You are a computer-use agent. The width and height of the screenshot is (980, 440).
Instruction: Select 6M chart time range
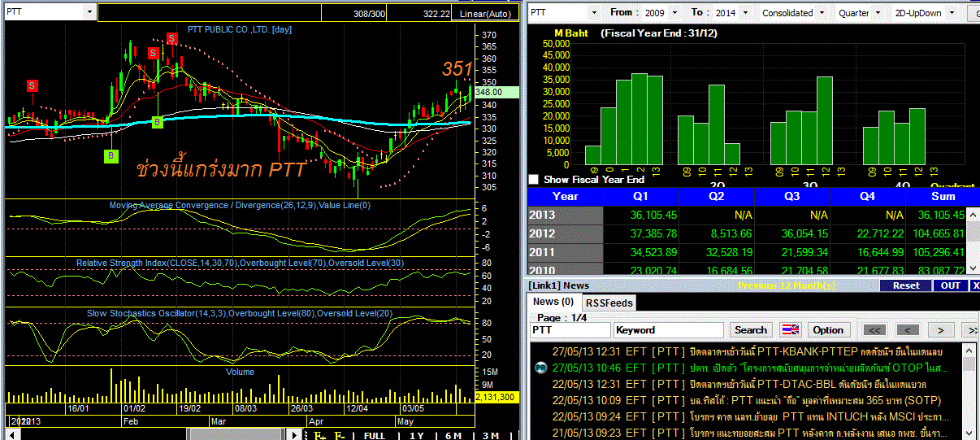click(x=453, y=435)
